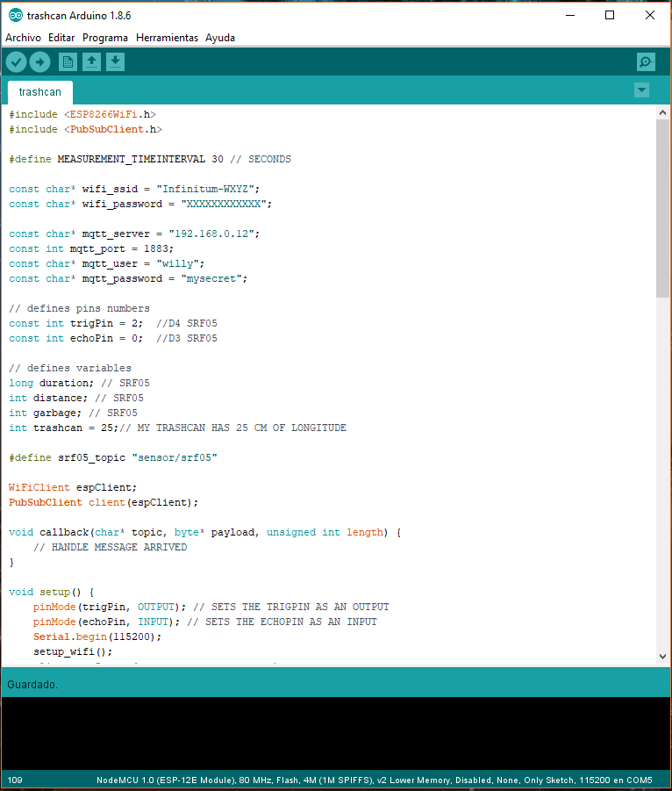Open the Archivo menu
The width and height of the screenshot is (672, 791).
pyautogui.click(x=23, y=38)
